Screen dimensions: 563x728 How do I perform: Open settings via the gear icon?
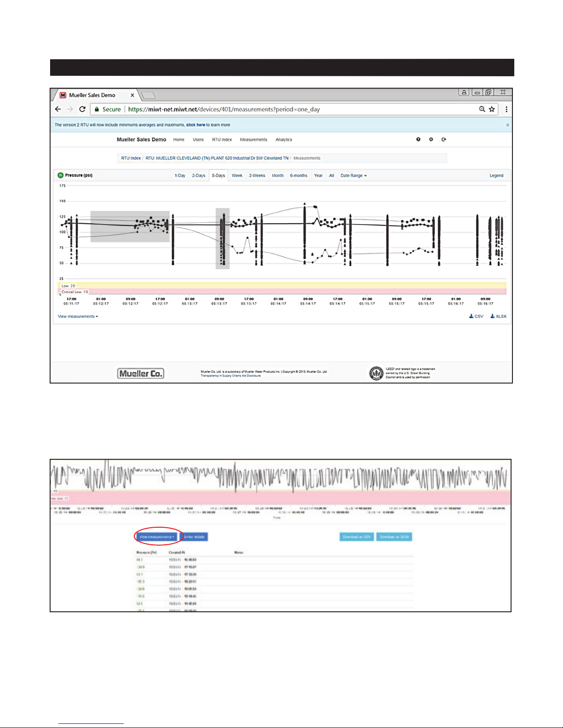coord(431,140)
